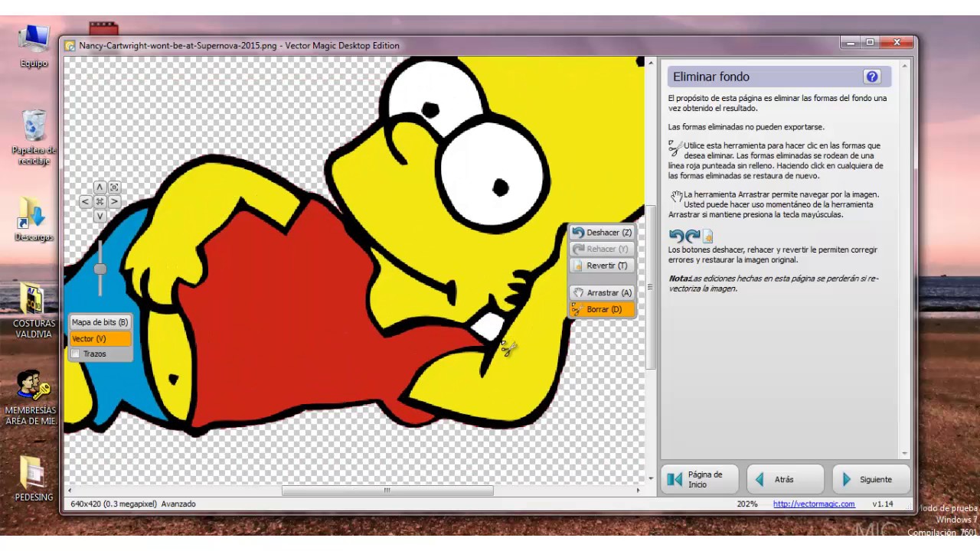Click the Atrás button

pos(786,479)
